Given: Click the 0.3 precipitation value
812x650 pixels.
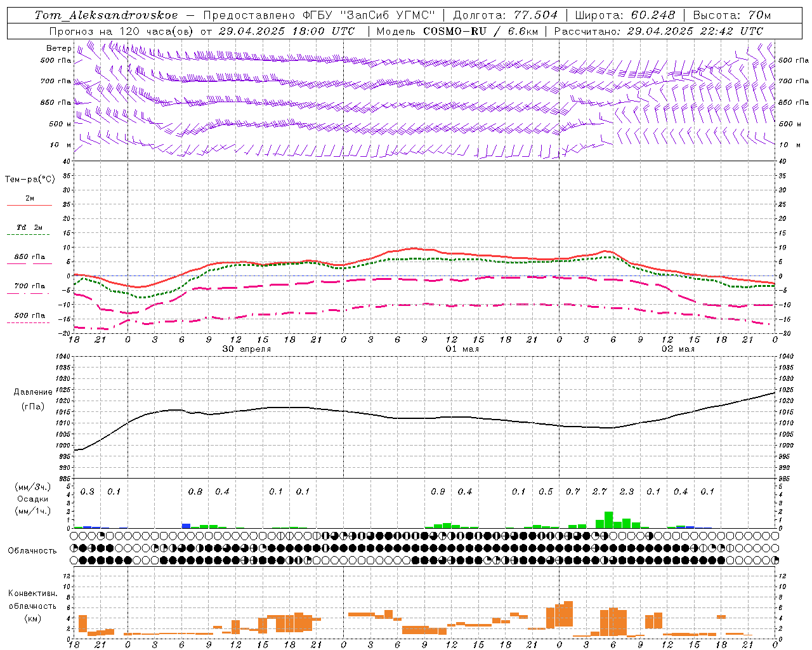Looking at the screenshot, I should 88,492.
